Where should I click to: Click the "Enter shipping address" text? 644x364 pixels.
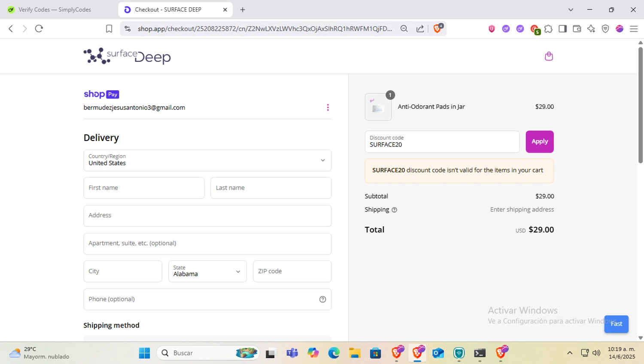(522, 210)
